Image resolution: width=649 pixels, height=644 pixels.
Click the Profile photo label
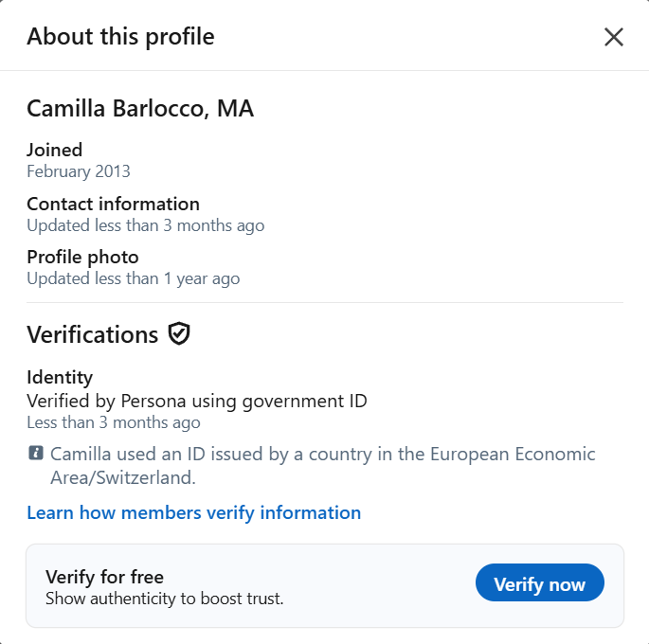click(x=82, y=257)
